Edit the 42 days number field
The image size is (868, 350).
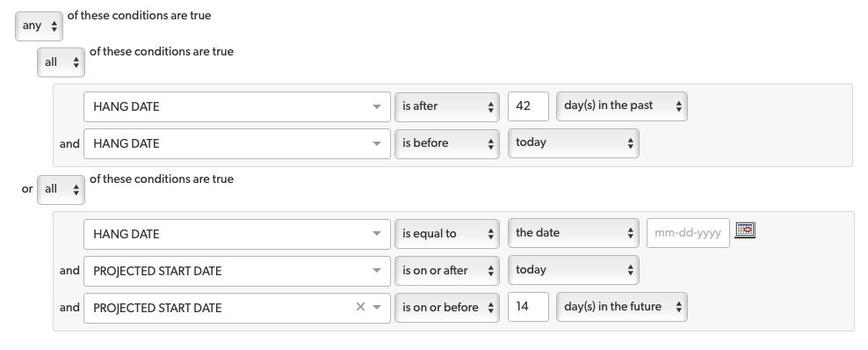pos(528,106)
